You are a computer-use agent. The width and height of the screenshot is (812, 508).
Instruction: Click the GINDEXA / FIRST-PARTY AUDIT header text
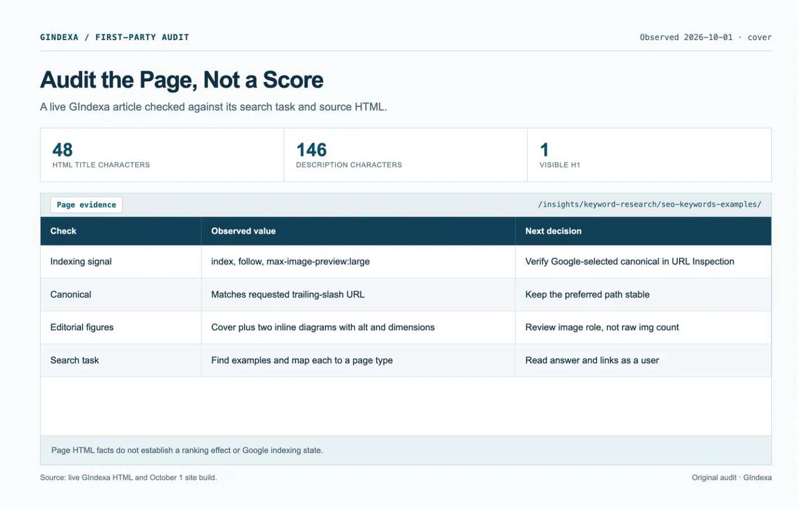[x=114, y=37]
